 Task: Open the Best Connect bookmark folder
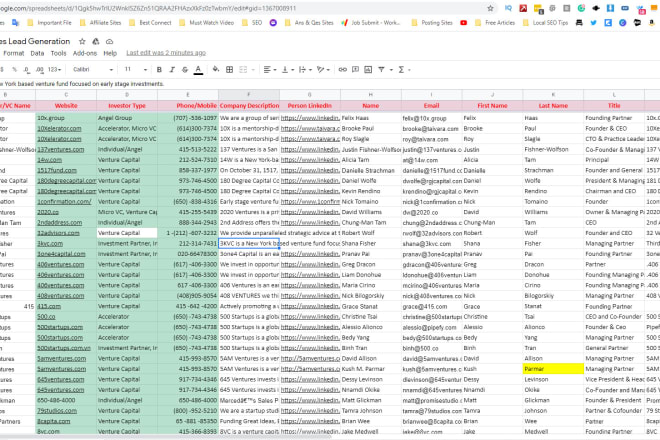pos(150,23)
